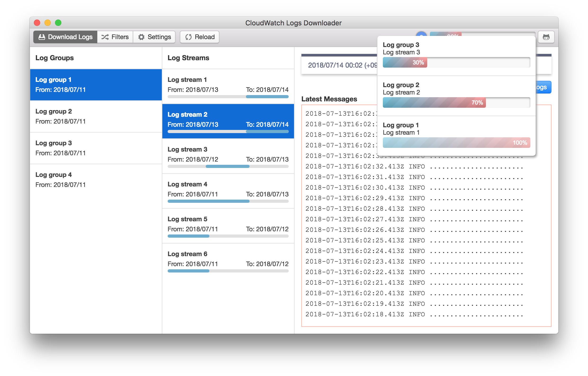Image resolution: width=588 pixels, height=376 pixels.
Task: Click the circular arrows Reload icon
Action: 188,37
